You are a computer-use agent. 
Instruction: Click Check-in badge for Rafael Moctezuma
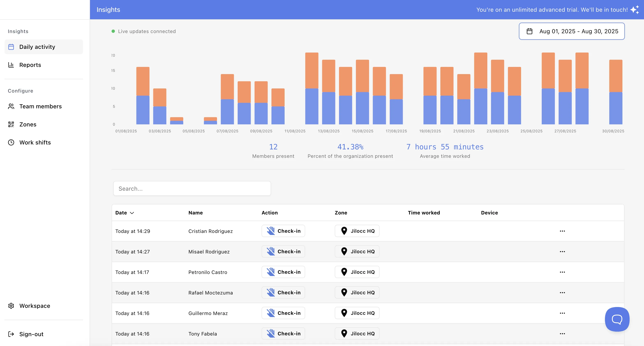click(283, 292)
